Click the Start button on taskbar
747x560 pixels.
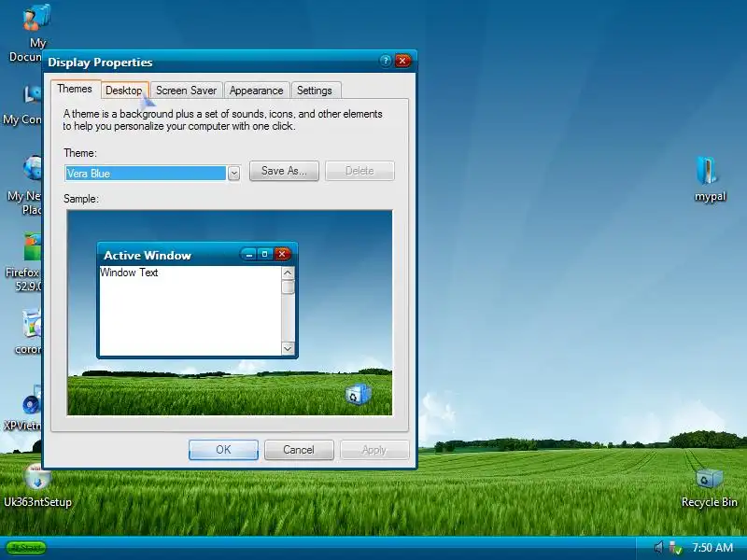pyautogui.click(x=27, y=548)
